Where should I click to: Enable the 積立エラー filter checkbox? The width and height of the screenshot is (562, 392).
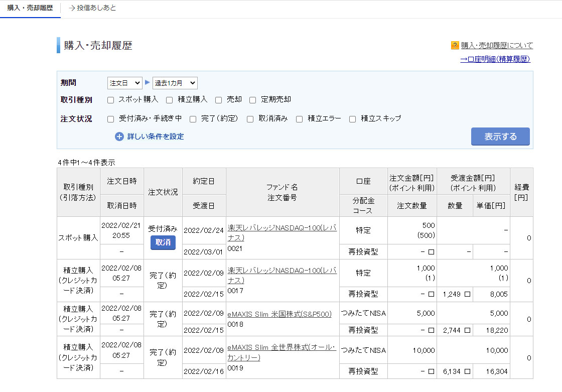tap(300, 119)
